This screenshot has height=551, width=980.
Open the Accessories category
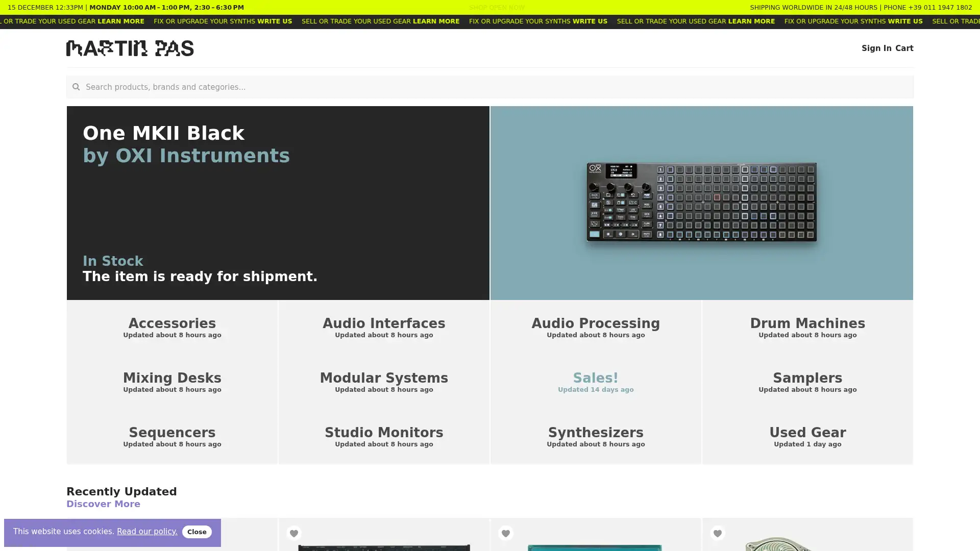172,323
